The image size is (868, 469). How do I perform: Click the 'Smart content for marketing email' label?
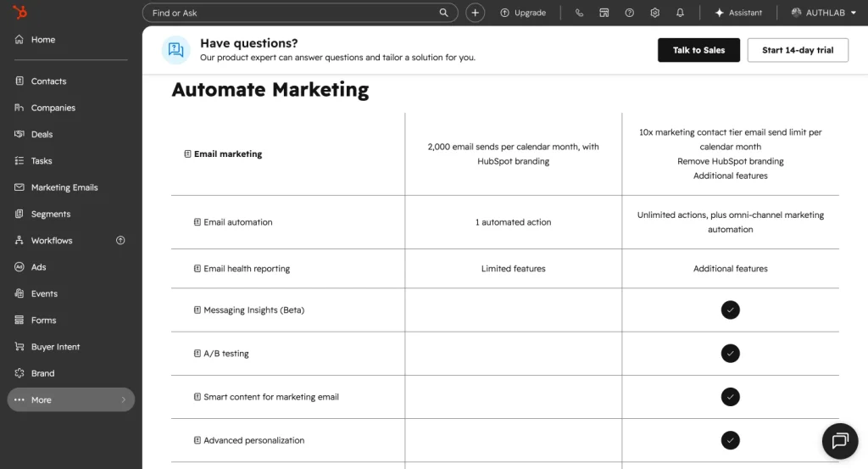click(x=271, y=397)
